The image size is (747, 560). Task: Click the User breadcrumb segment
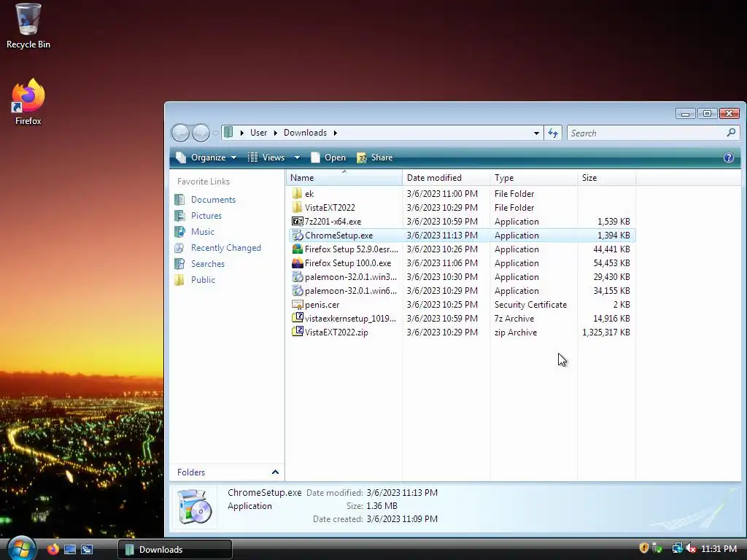point(259,133)
